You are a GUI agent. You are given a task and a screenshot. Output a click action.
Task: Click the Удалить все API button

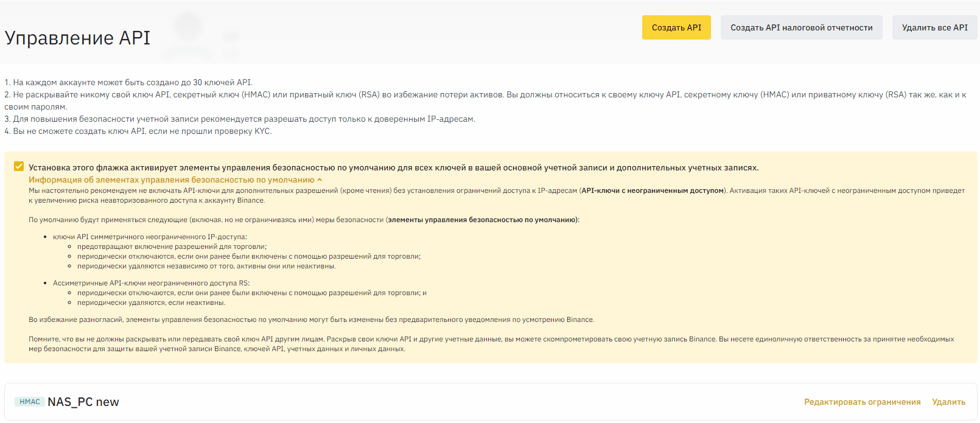pos(934,27)
